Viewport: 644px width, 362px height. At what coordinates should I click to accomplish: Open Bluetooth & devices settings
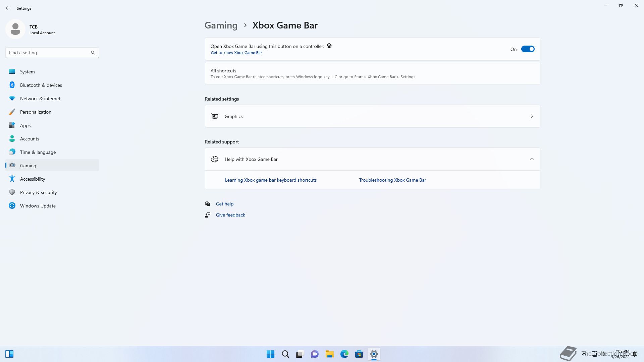coord(52,85)
